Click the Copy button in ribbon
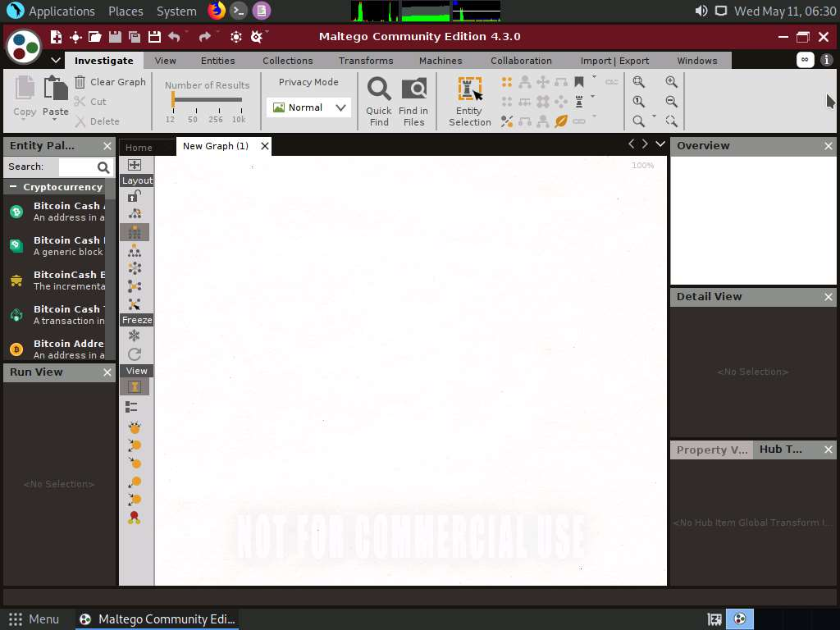The image size is (840, 630). (25, 95)
